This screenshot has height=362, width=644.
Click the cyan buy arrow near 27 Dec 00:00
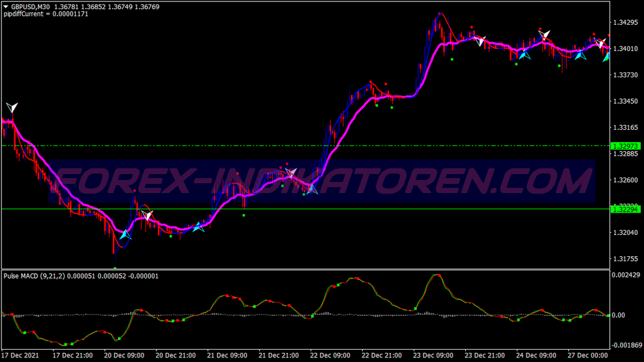point(580,55)
